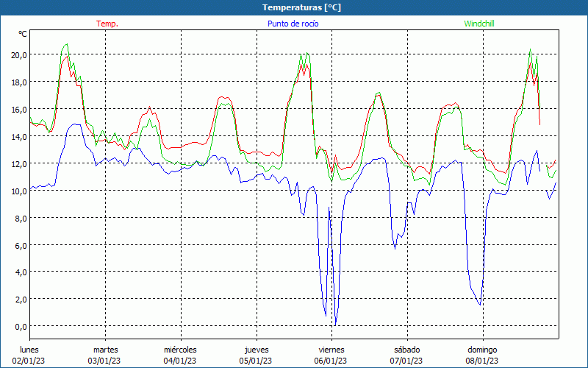The height and width of the screenshot is (368, 588).
Task: Click the '6,0' y-axis value
Action: click(21, 245)
